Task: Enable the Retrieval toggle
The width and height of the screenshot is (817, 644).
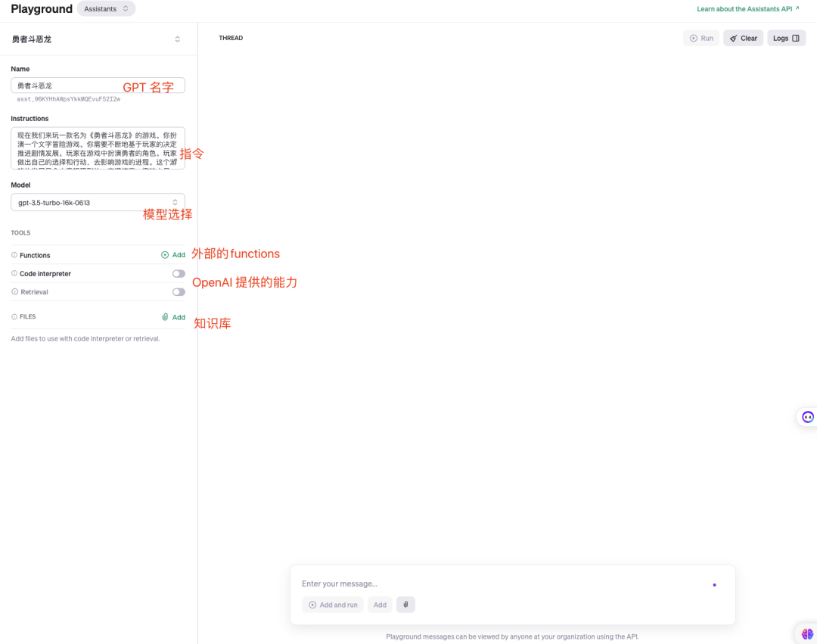Action: (179, 292)
